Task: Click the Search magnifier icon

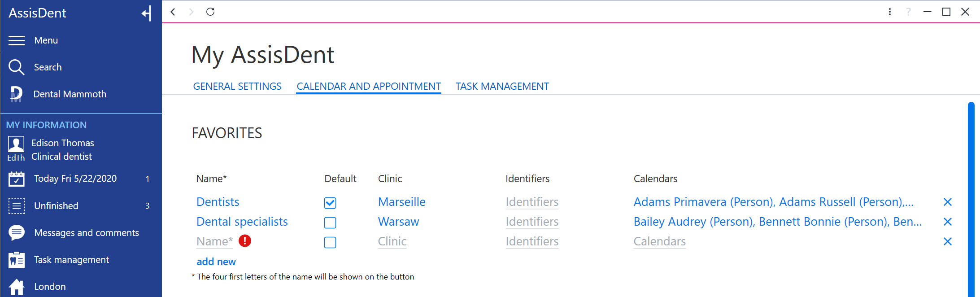Action: tap(17, 67)
